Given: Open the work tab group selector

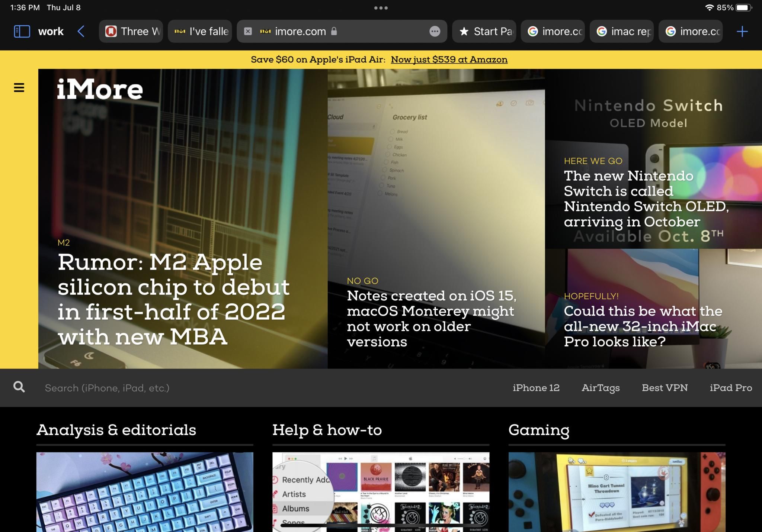Looking at the screenshot, I should coord(51,31).
